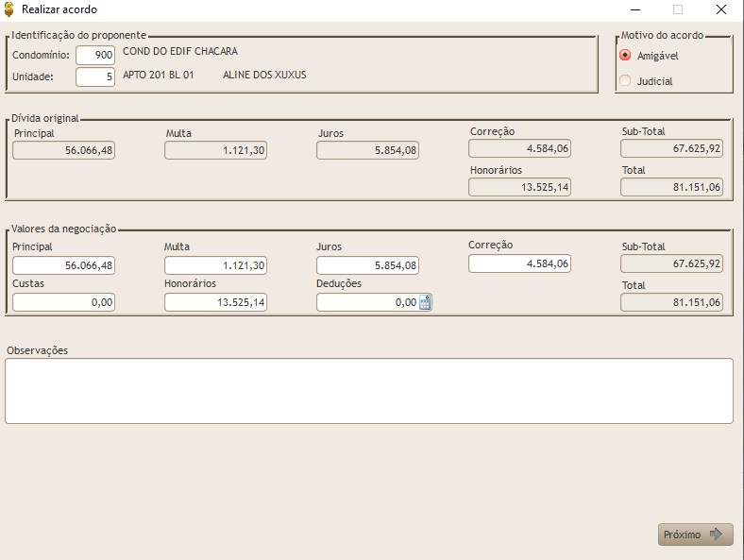
Task: Click the original debt Total field
Action: click(672, 187)
